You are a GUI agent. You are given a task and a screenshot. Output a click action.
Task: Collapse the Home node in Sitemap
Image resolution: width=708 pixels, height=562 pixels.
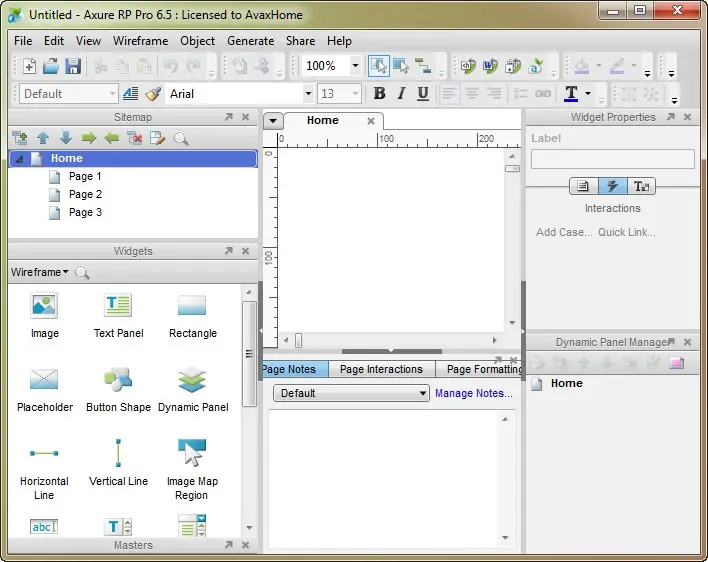pos(19,158)
